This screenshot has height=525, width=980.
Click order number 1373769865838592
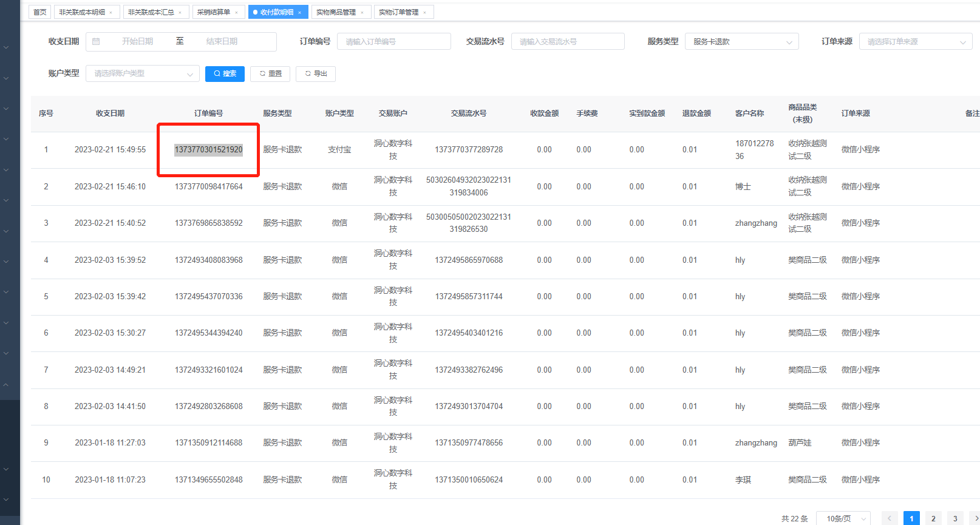click(x=209, y=223)
